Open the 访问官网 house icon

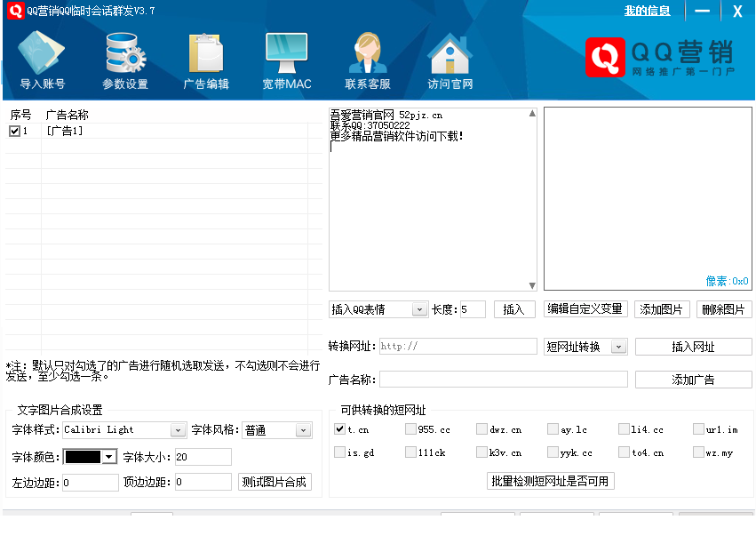(450, 60)
